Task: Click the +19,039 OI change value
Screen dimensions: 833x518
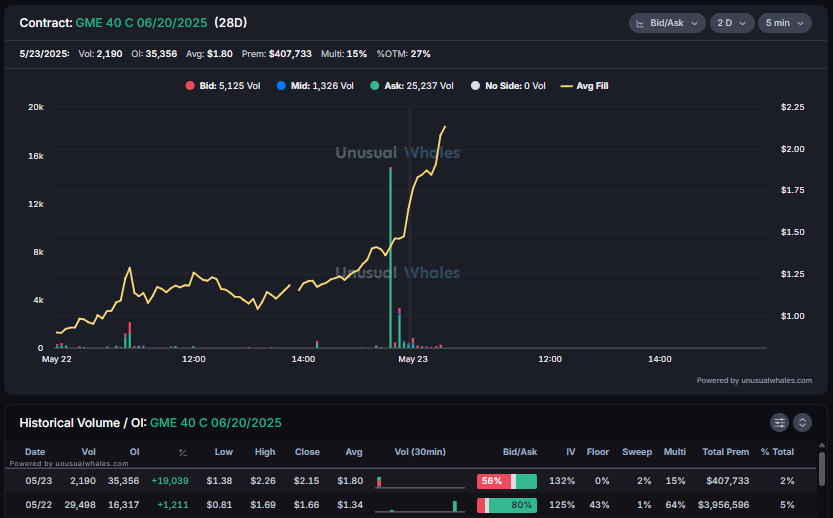Action: click(170, 481)
